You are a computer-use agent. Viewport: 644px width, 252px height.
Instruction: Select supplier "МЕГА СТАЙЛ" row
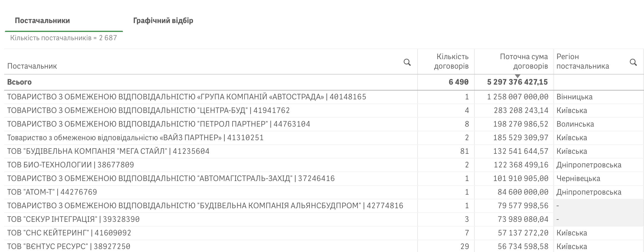[x=108, y=151]
